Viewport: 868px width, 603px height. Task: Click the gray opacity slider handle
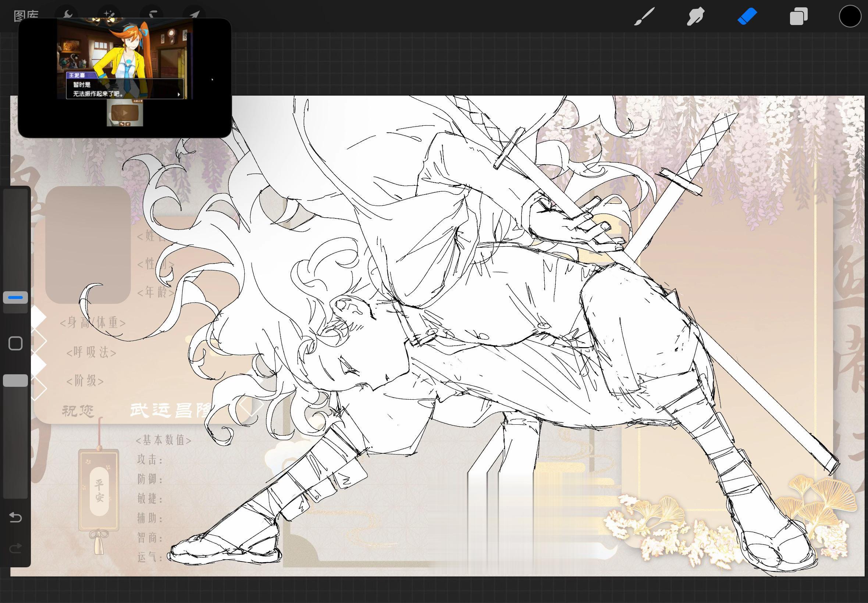tap(15, 381)
